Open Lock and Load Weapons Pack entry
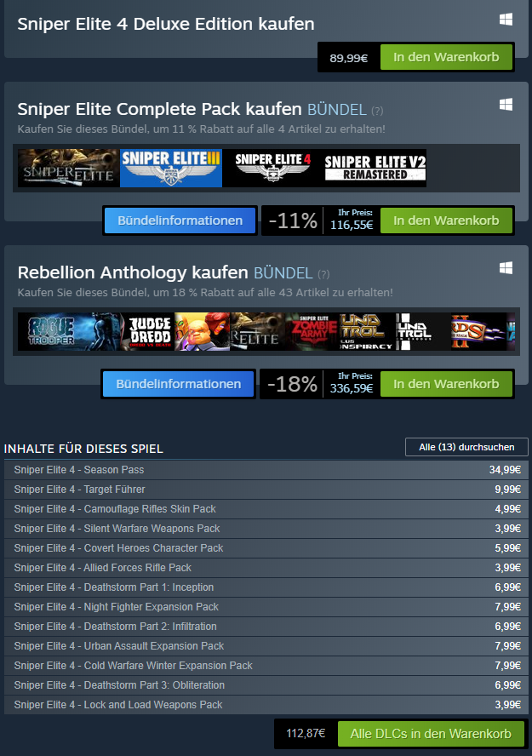This screenshot has width=532, height=756. coord(267,704)
